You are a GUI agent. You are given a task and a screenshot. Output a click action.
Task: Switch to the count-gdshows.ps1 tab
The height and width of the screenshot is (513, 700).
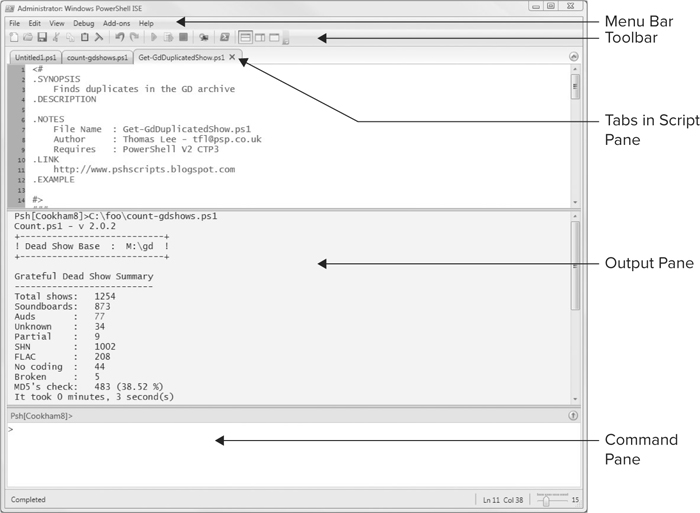coord(97,57)
